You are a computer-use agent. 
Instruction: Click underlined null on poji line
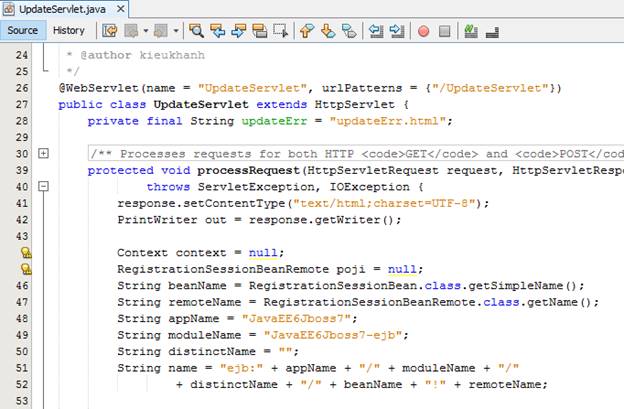point(402,269)
